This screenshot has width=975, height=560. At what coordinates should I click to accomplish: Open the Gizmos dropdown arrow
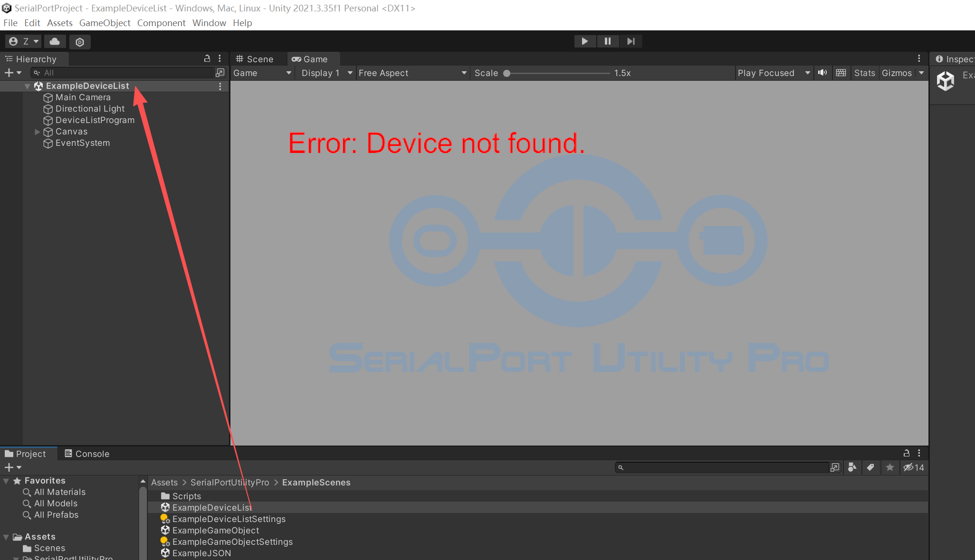(921, 73)
